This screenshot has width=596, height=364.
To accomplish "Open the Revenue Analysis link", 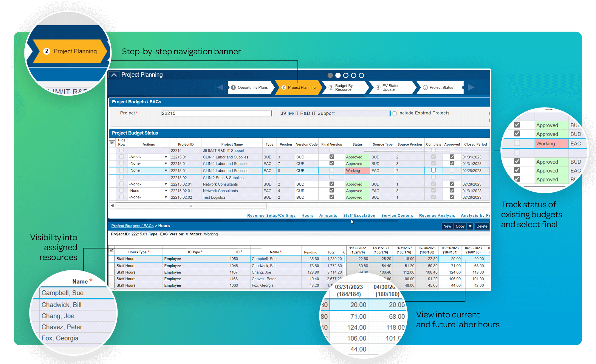I will tap(437, 215).
